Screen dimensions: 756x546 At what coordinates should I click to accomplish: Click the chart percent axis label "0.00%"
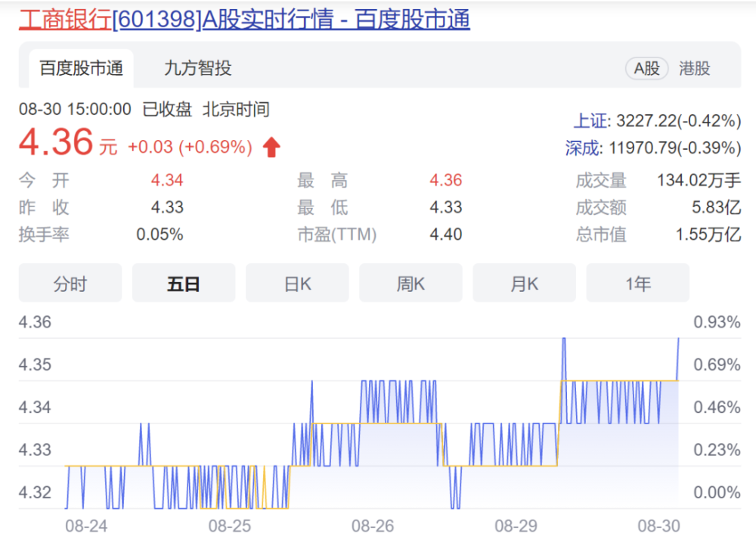coord(717,492)
